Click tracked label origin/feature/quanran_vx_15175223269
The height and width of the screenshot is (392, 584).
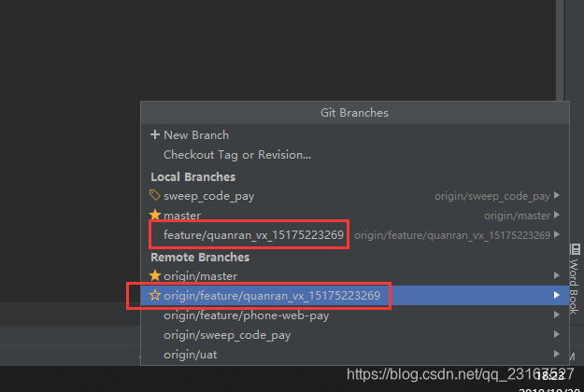[x=452, y=235]
